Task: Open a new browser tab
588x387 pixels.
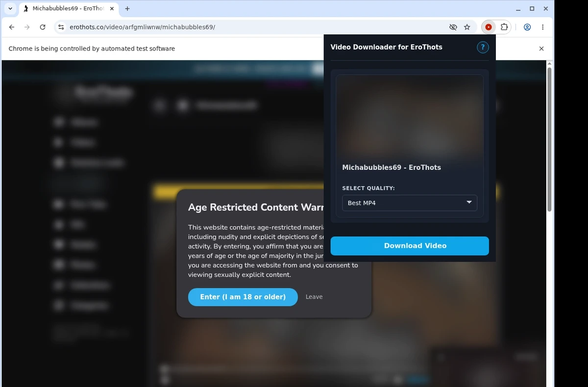Action: (x=127, y=8)
